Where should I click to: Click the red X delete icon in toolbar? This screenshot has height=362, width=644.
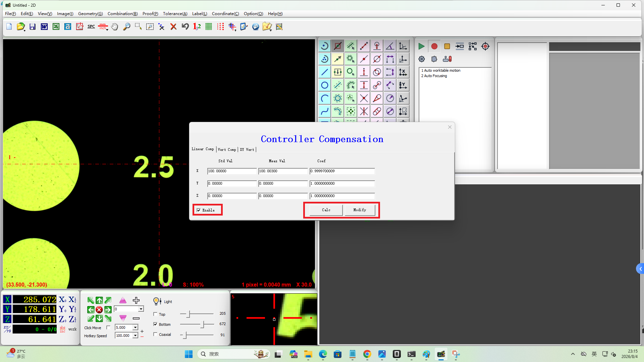pyautogui.click(x=173, y=26)
